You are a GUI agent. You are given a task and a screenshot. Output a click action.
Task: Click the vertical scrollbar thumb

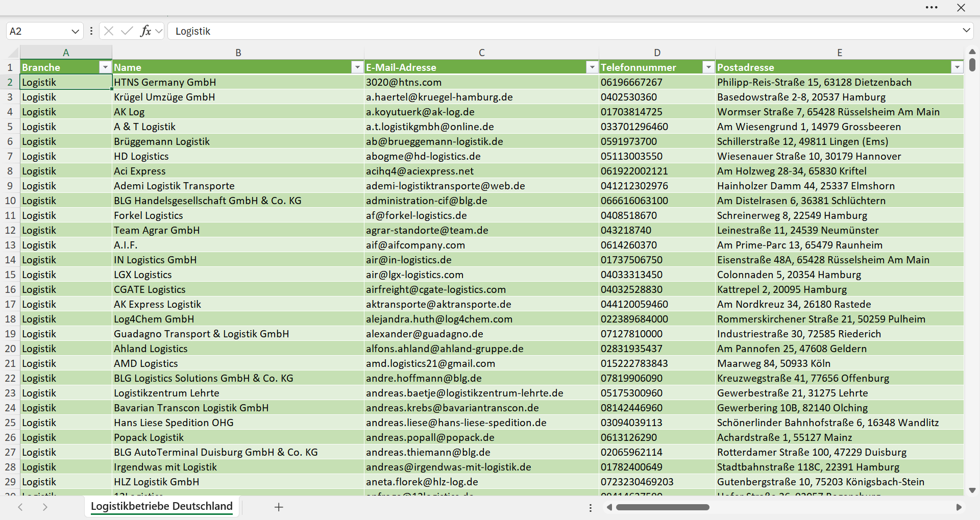[972, 64]
